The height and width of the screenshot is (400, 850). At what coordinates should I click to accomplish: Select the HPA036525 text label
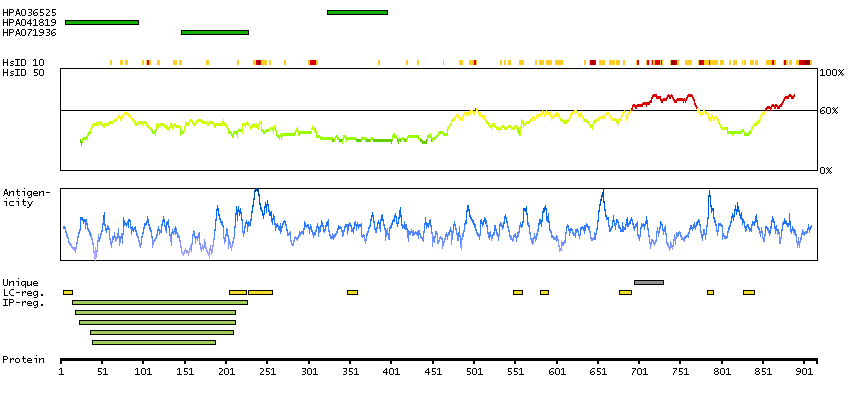pyautogui.click(x=29, y=12)
